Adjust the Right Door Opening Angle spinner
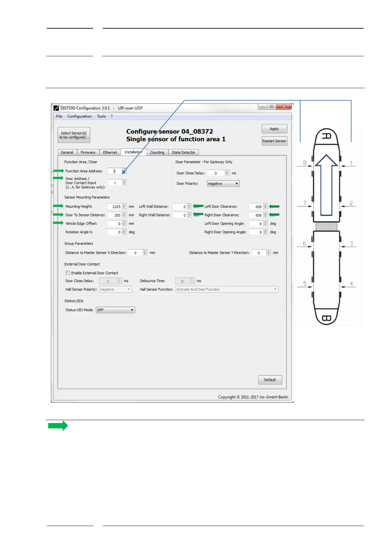The image size is (392, 554). tap(265, 232)
